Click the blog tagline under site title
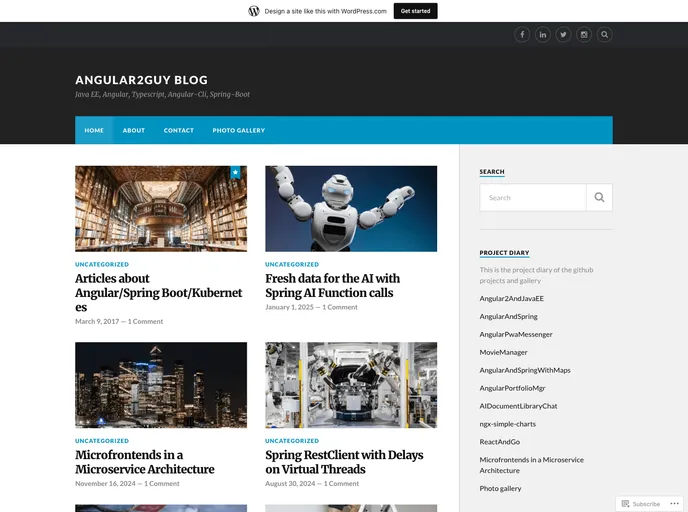Screen dimensions: 688x512 (x=162, y=94)
